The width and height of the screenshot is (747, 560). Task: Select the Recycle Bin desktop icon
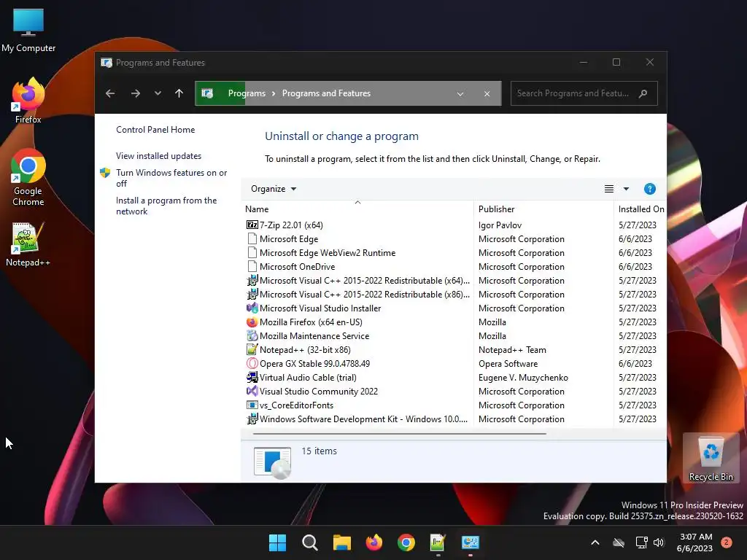coord(711,458)
